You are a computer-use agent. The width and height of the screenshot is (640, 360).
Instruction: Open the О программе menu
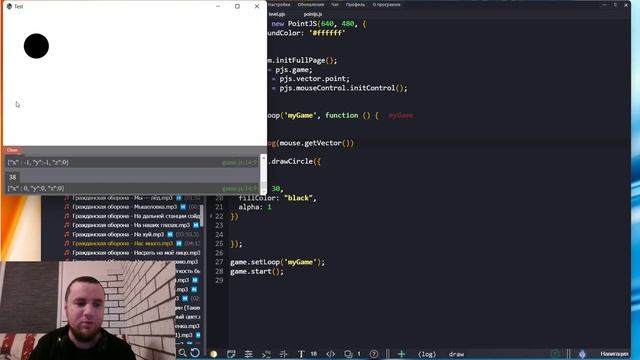point(386,4)
